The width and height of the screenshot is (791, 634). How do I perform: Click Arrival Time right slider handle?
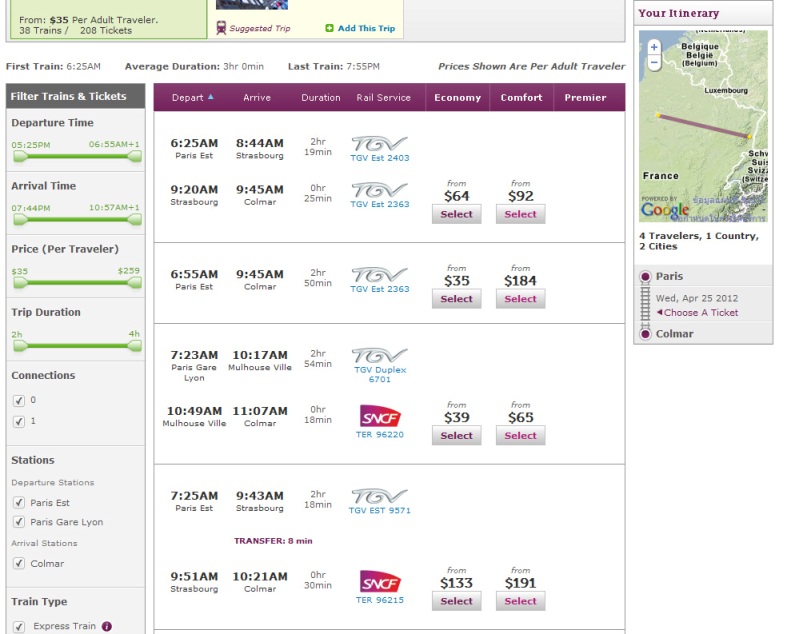coord(135,219)
